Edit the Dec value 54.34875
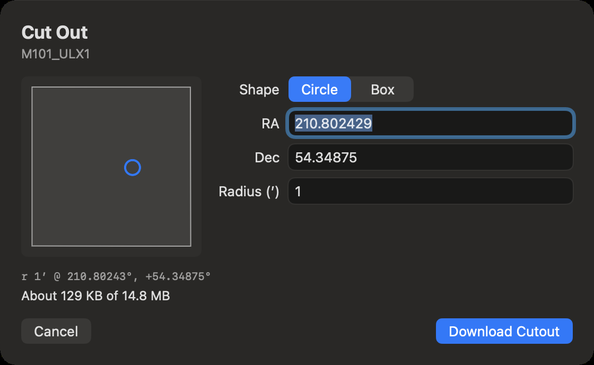The image size is (594, 365). click(x=430, y=157)
